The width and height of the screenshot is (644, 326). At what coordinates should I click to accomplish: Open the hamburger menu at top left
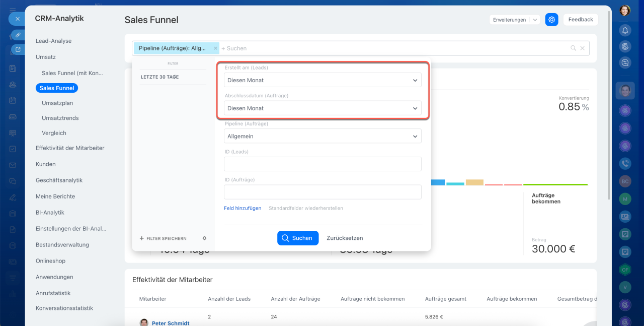[x=13, y=10]
